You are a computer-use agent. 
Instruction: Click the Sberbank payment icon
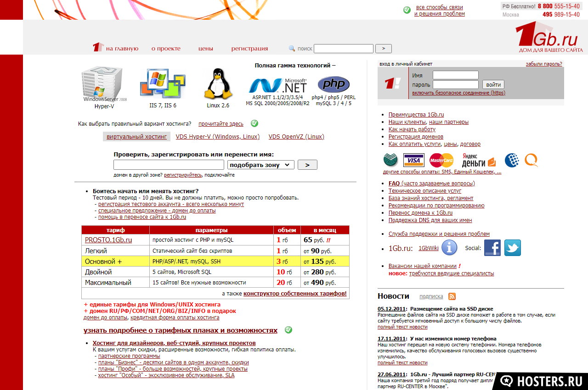pos(390,160)
